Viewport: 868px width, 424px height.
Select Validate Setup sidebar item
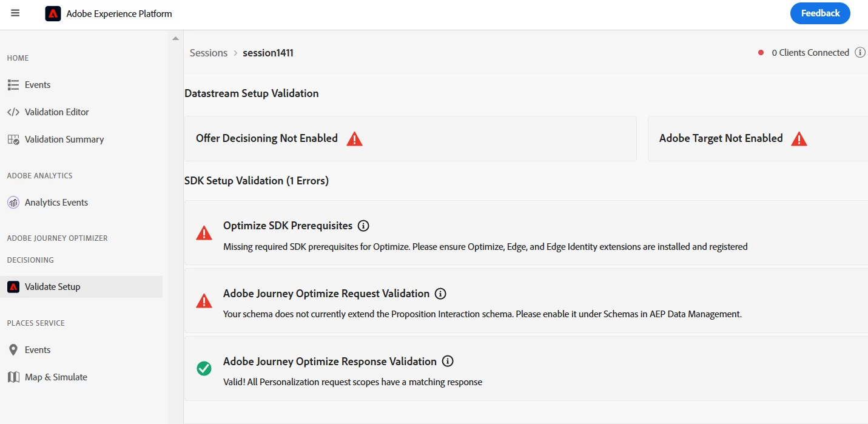pos(81,287)
